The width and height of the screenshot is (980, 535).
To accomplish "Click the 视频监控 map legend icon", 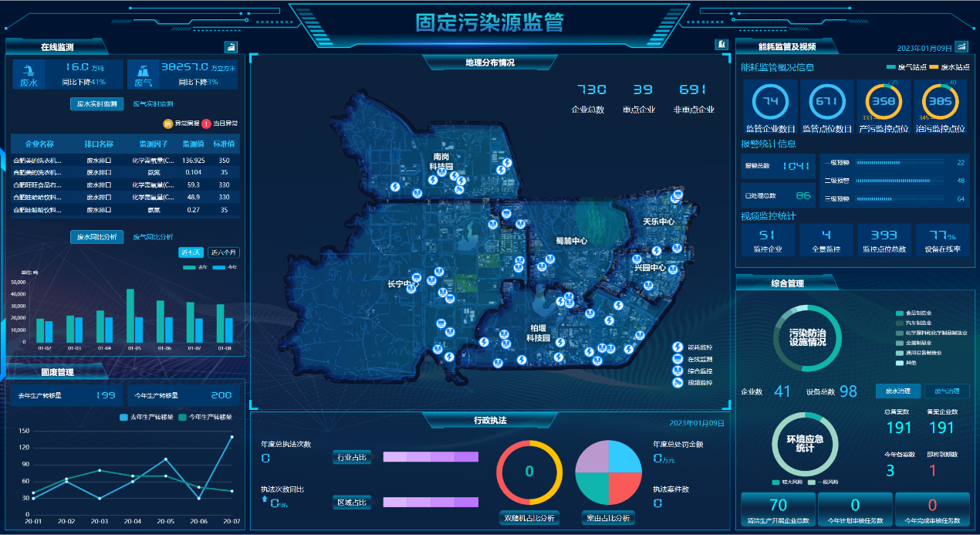I will click(x=678, y=383).
